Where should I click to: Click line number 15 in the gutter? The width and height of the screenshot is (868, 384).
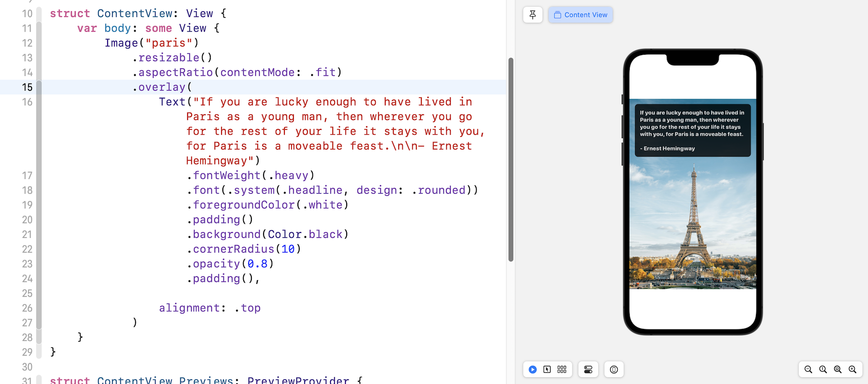27,87
